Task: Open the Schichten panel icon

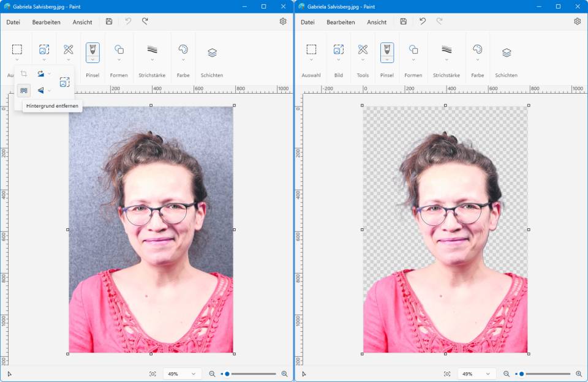Action: pyautogui.click(x=211, y=52)
